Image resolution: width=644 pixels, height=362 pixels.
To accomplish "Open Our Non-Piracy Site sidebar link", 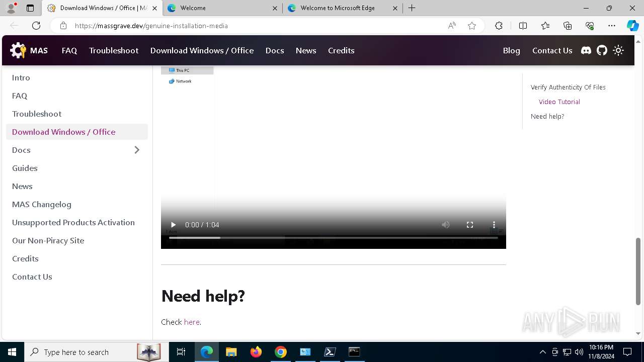I will (77, 240).
